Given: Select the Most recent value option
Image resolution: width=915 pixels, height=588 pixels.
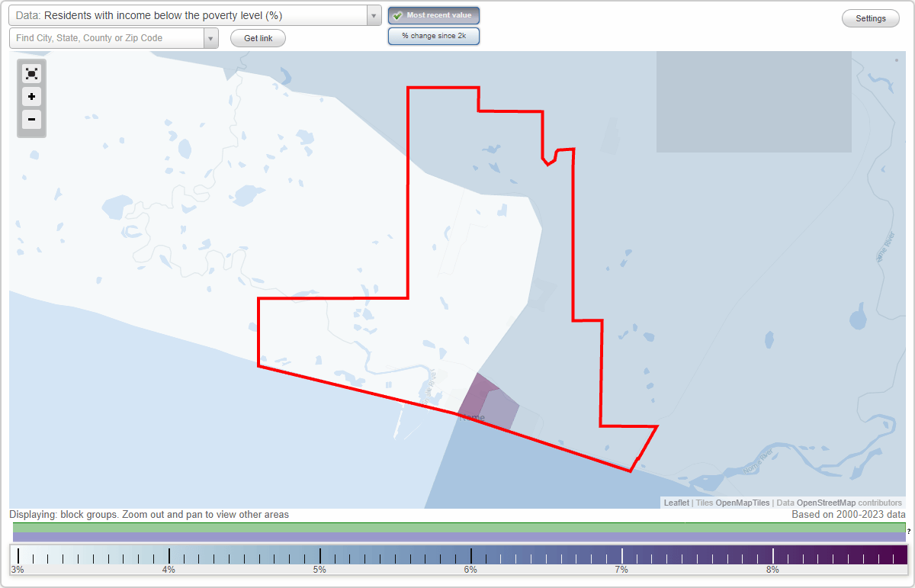Looking at the screenshot, I should [434, 15].
